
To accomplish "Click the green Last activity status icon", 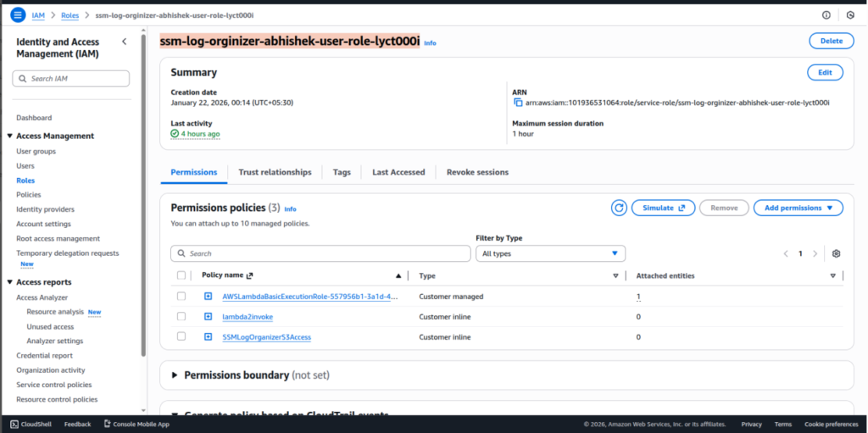I will coord(175,134).
